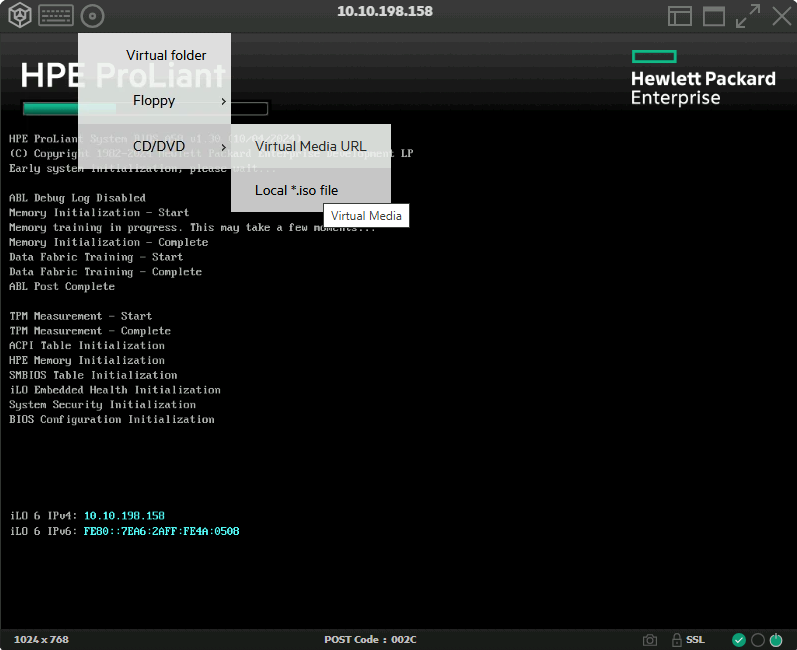Select Virtual folder menu entry
797x650 pixels.
[155, 55]
